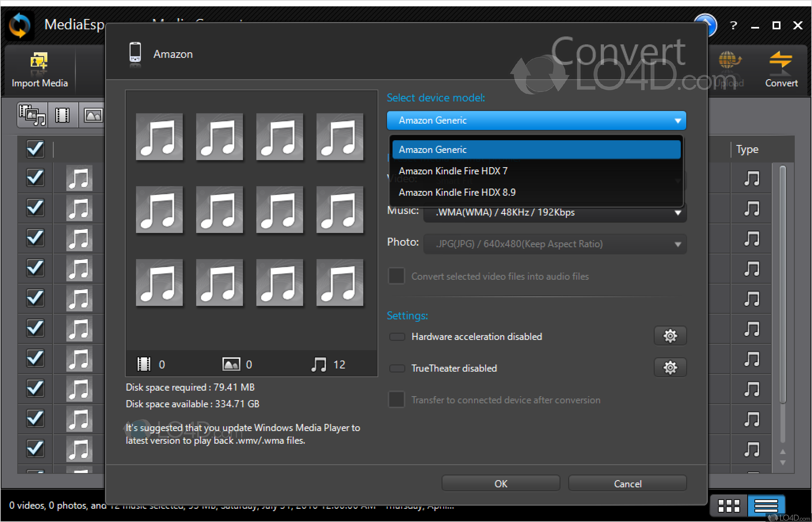Screen dimensions: 812x522
Task: Uncheck the first media row checkbox
Action: coord(35,177)
